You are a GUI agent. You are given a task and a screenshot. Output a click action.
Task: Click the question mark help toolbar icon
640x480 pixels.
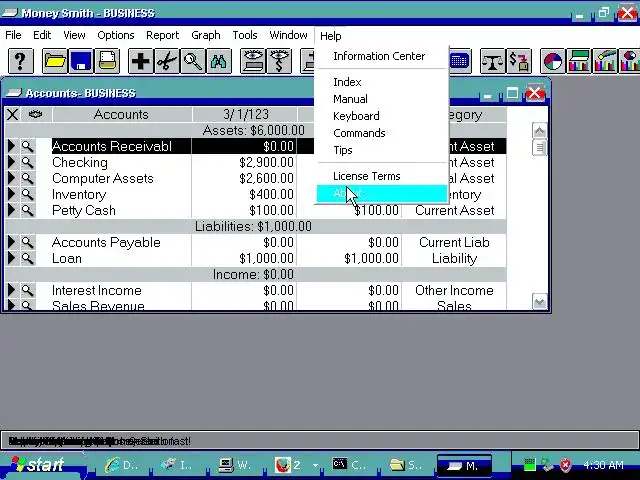(x=20, y=61)
